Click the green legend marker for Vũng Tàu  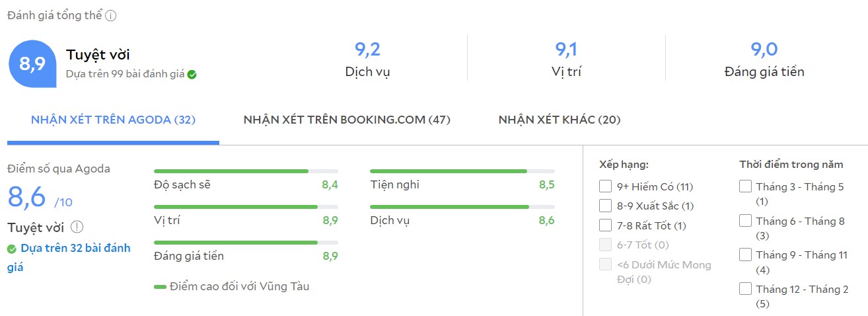[x=160, y=287]
